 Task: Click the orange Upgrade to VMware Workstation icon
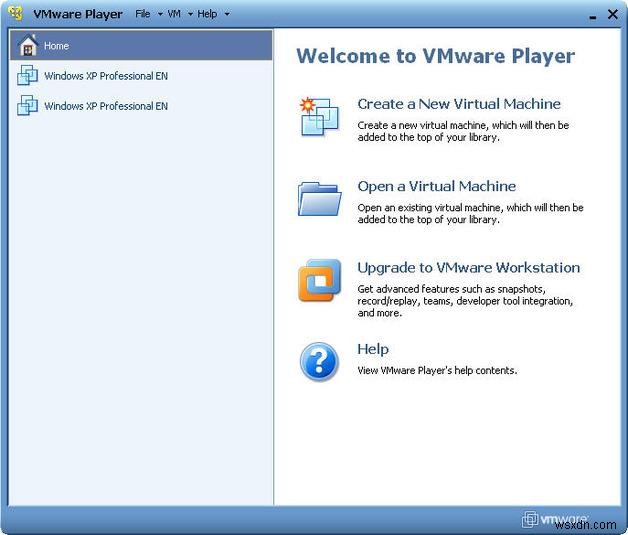[x=319, y=280]
